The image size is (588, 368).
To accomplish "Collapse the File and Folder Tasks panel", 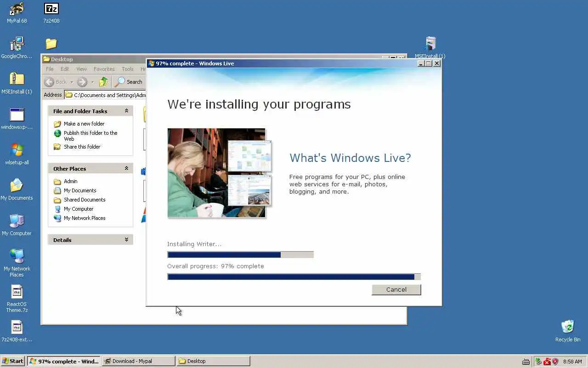I will point(126,111).
